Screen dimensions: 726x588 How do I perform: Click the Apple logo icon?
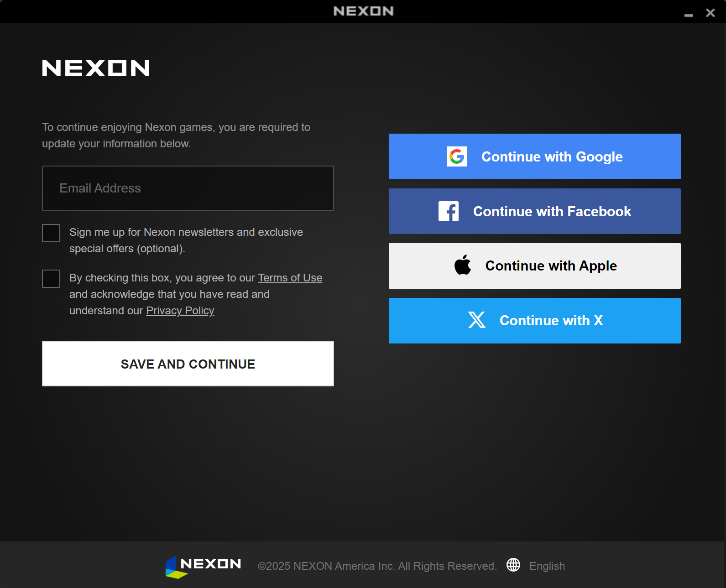click(x=462, y=265)
